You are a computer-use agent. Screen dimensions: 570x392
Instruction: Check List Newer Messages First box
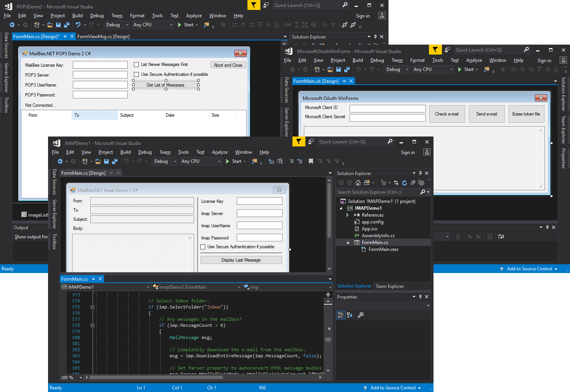pos(136,65)
